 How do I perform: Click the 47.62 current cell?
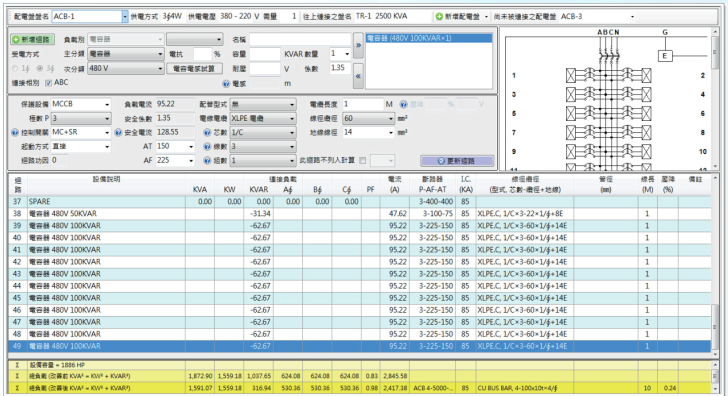(x=395, y=214)
